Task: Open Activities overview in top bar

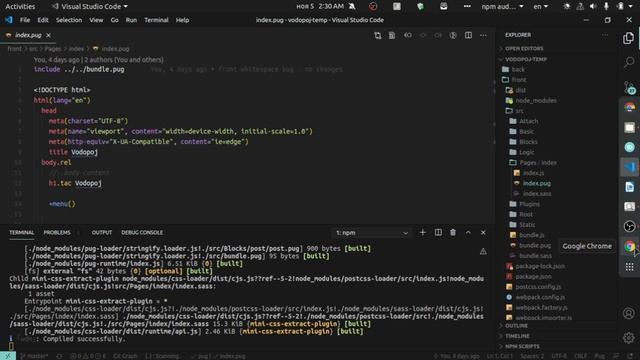Action: [20, 7]
